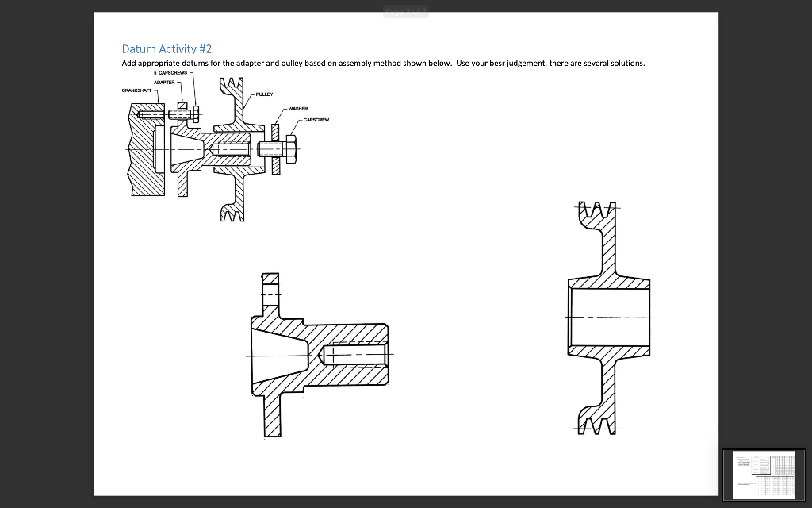Click the "ADAPTER" callout label
The image size is (812, 508).
click(x=164, y=82)
